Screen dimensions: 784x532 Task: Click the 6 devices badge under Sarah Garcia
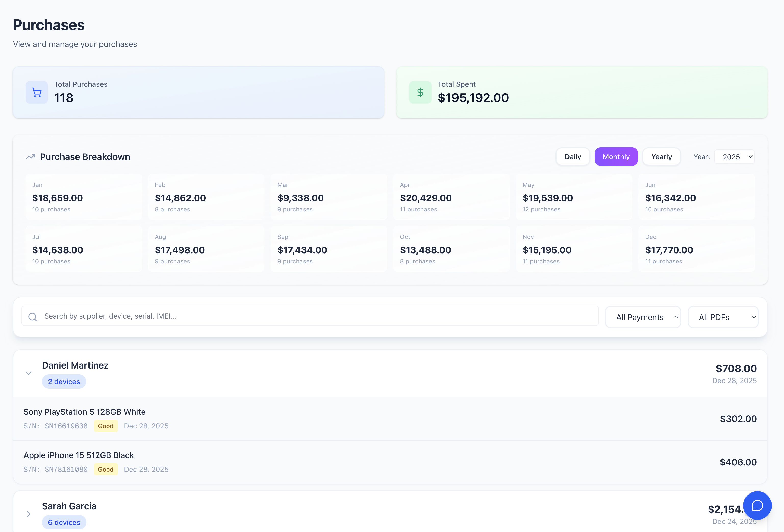pyautogui.click(x=64, y=522)
